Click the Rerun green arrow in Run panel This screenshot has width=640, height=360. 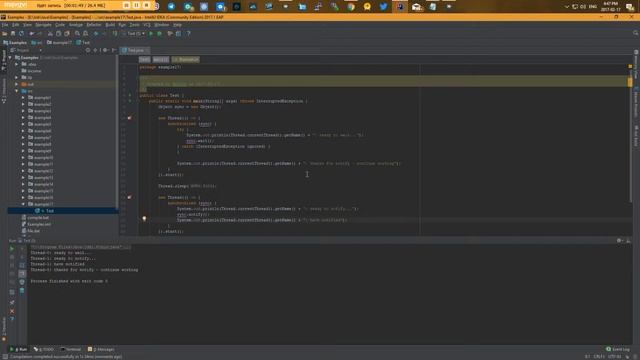point(12,249)
